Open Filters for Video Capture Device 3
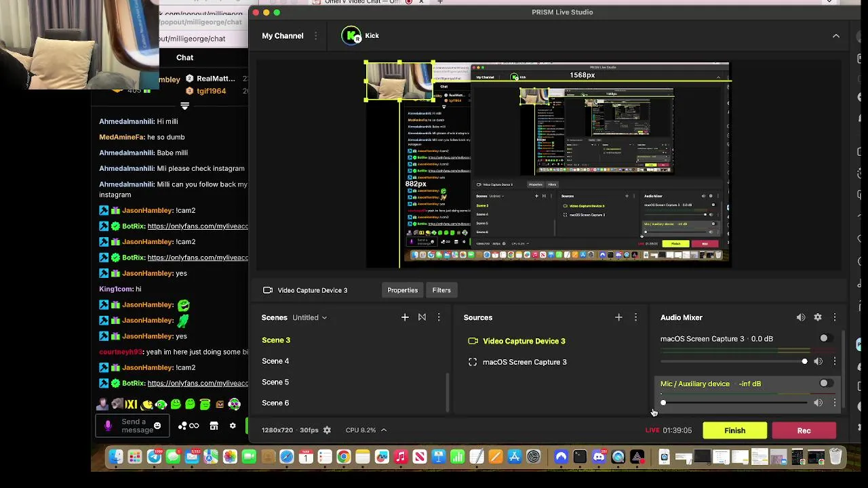Viewport: 868px width, 488px height. tap(441, 290)
